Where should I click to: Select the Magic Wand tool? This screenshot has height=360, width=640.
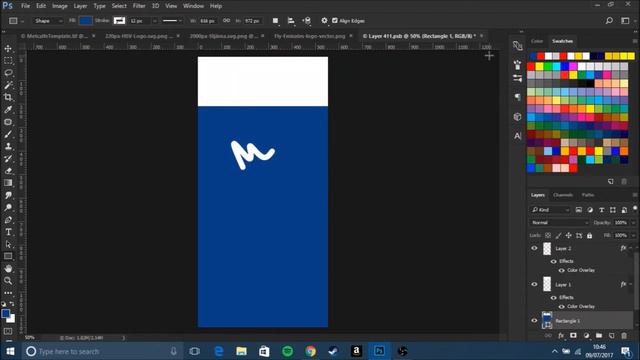8,85
